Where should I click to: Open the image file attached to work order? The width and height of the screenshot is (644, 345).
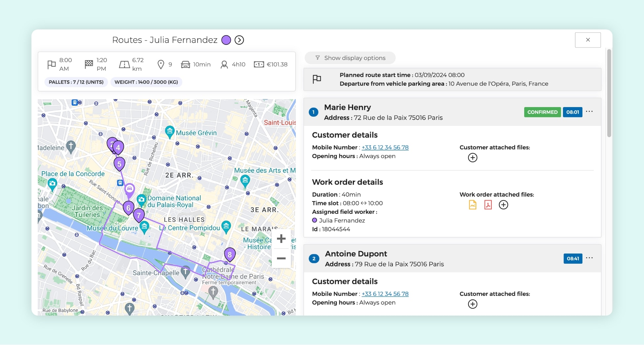[473, 205]
